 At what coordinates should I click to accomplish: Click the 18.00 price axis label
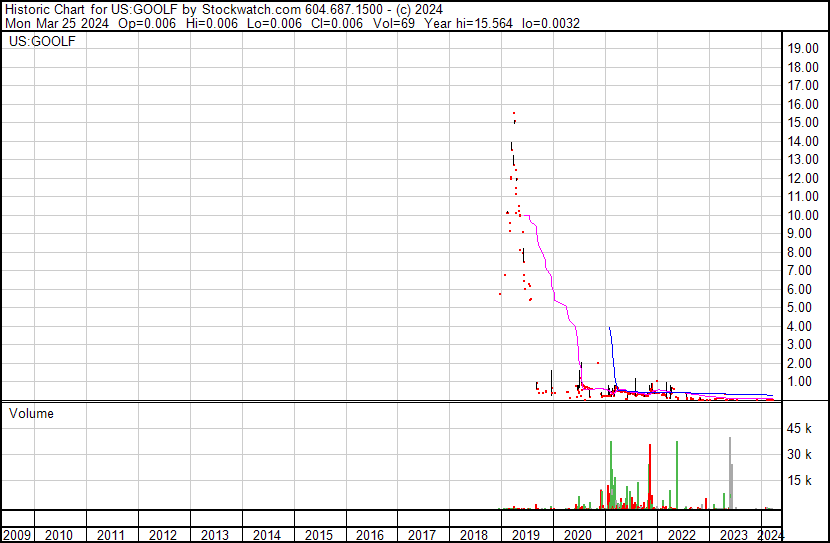(x=803, y=67)
